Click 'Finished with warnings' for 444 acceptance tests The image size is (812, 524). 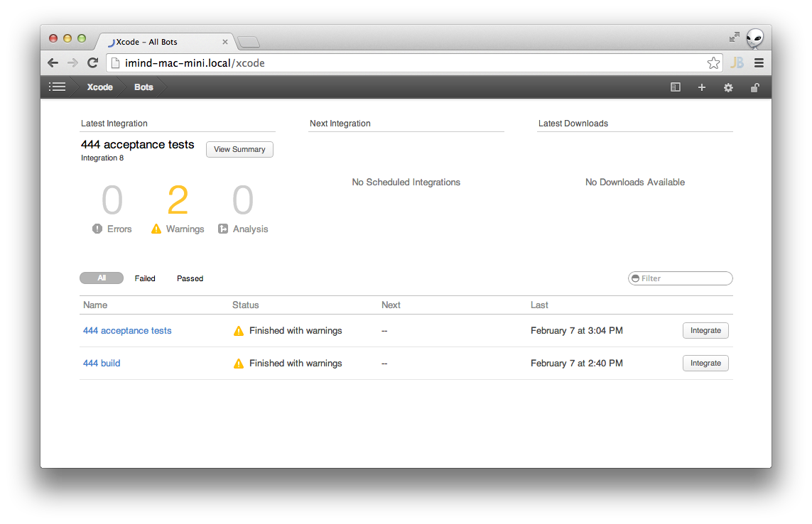[296, 330]
